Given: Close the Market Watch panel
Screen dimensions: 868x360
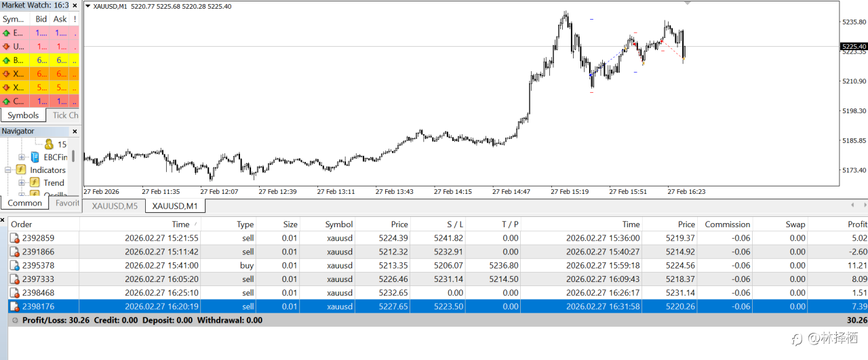Looking at the screenshot, I should click(75, 5).
